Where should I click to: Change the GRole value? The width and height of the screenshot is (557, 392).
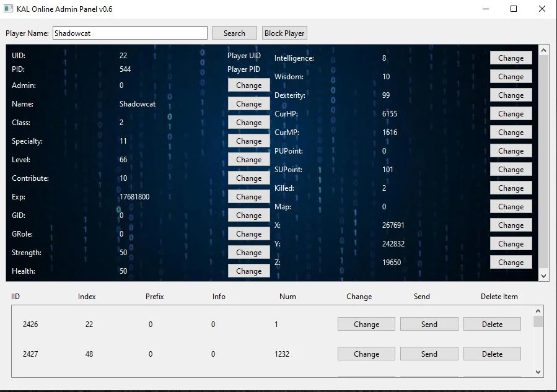(x=248, y=233)
